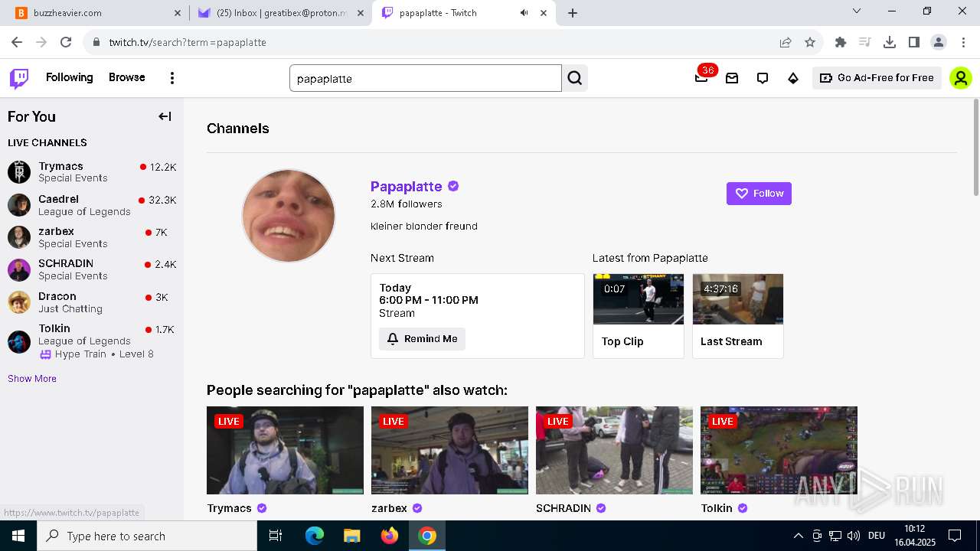
Task: Click the Trymacs name under stream card
Action: tap(229, 508)
